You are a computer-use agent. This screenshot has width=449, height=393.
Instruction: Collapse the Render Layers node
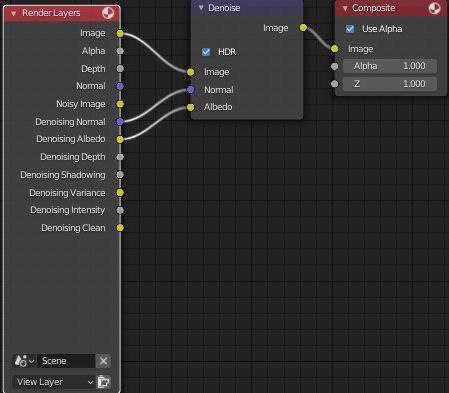tap(14, 13)
